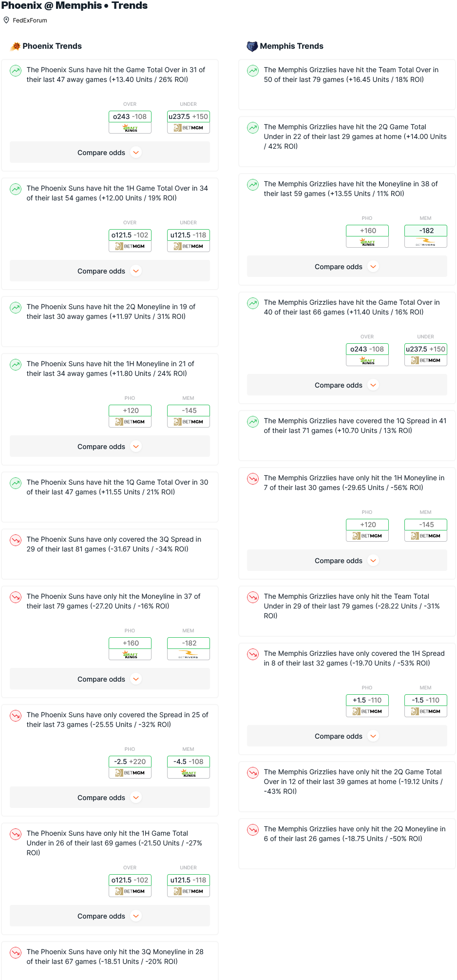Image resolution: width=457 pixels, height=980 pixels.
Task: Select the u237.5 +150 under odds in Phoenix Trends
Action: [x=189, y=117]
